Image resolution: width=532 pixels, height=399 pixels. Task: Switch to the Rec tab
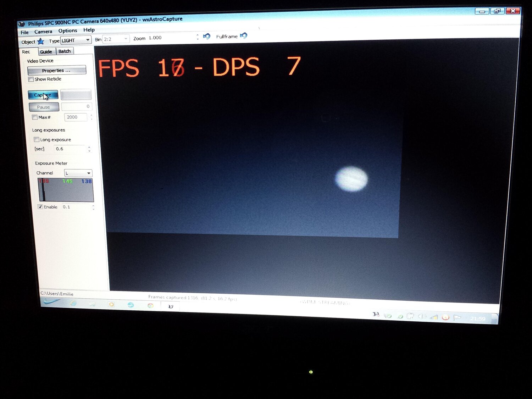point(26,52)
